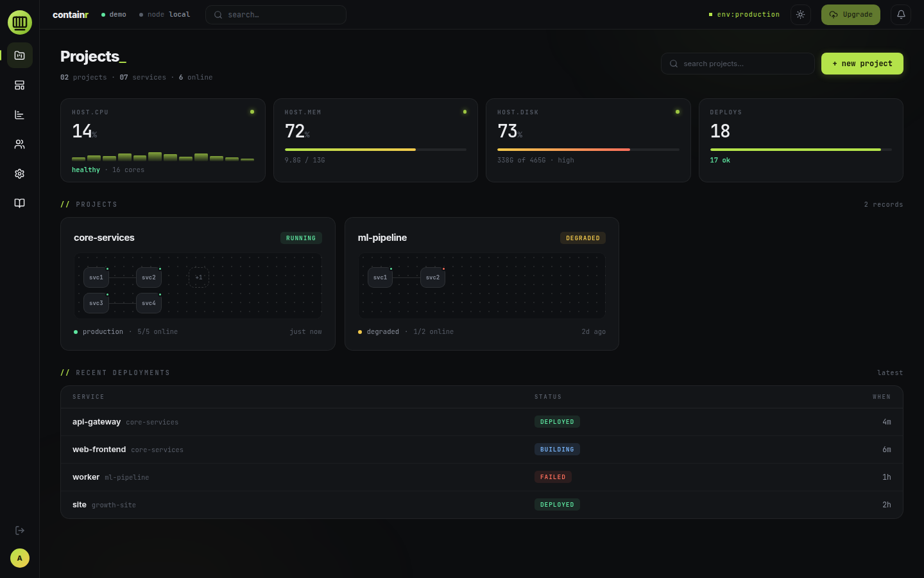Click the logout icon in sidebar

pos(20,530)
